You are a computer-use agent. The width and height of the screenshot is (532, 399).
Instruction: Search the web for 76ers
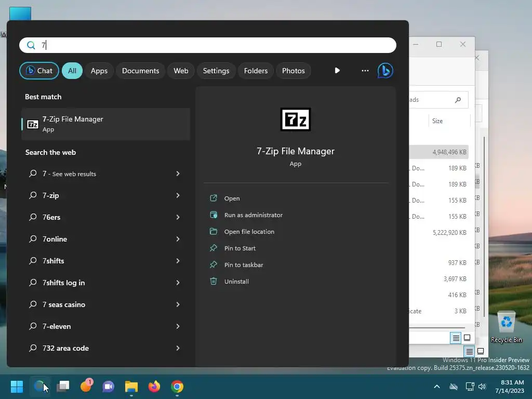pyautogui.click(x=105, y=217)
